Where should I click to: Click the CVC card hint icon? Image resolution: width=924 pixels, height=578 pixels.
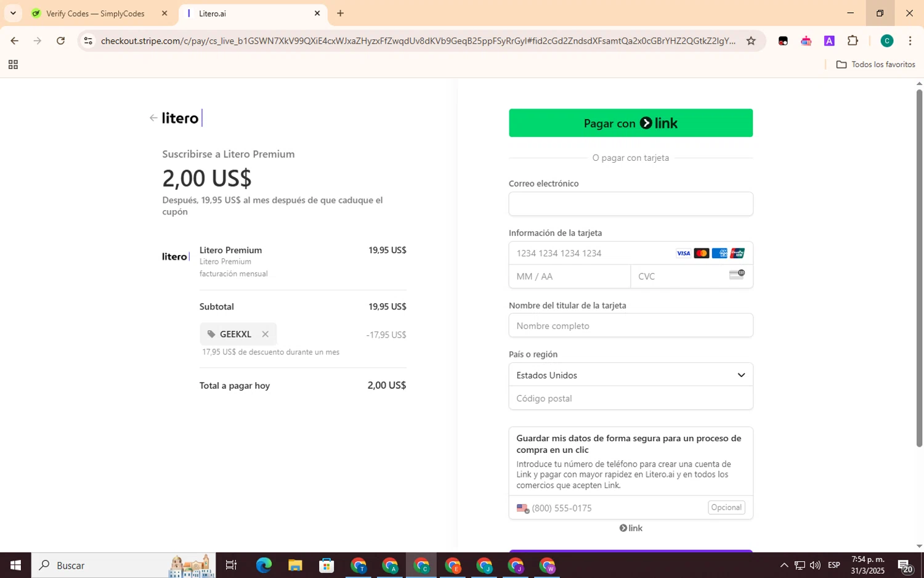click(737, 274)
